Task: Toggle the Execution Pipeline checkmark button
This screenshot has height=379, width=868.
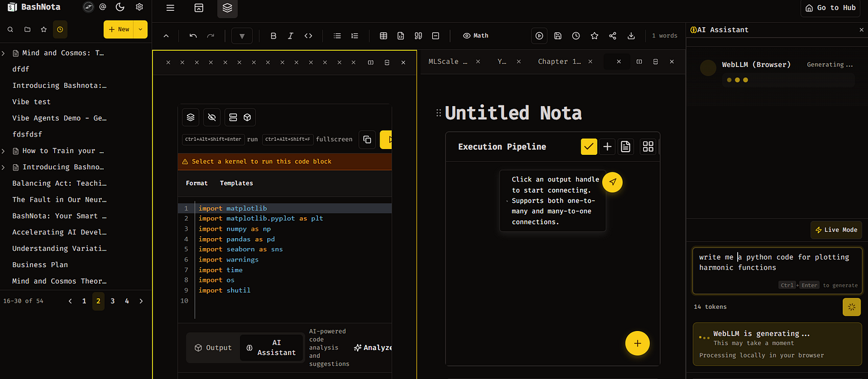Action: click(x=589, y=147)
